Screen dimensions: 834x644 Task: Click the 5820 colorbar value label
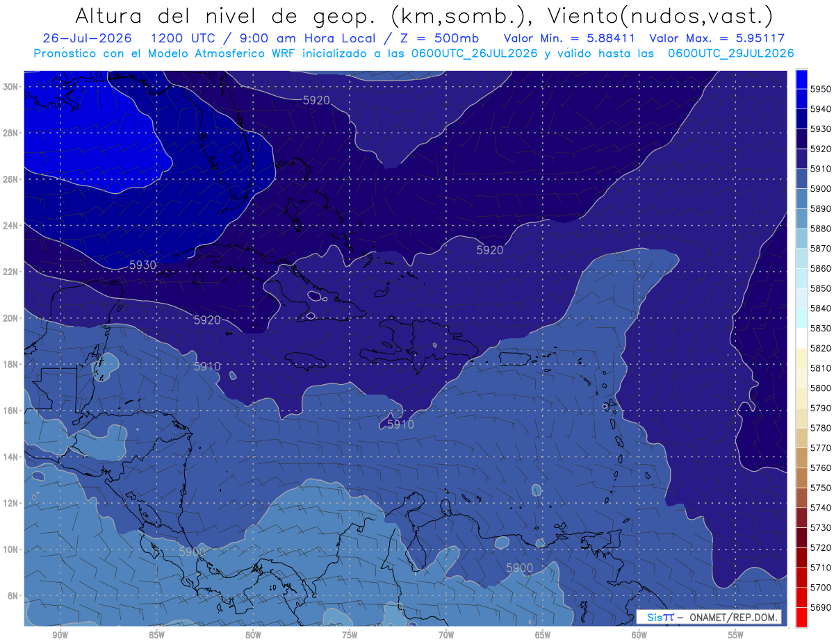(x=821, y=348)
